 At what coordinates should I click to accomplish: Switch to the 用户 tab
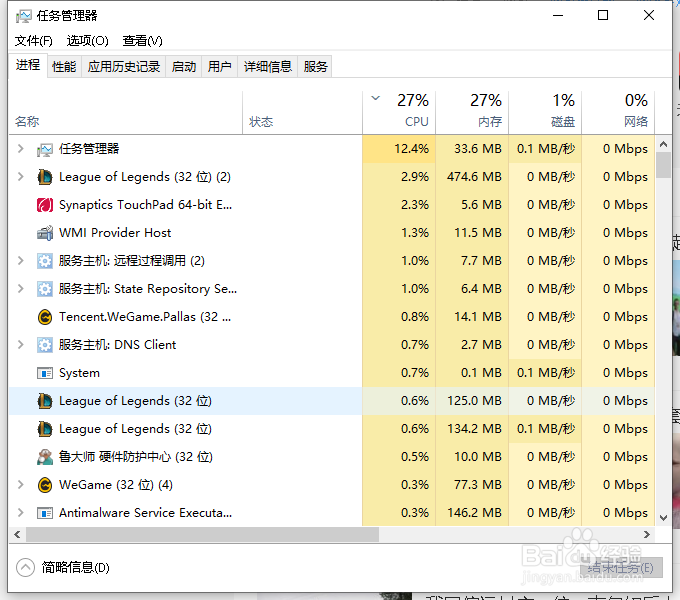219,67
